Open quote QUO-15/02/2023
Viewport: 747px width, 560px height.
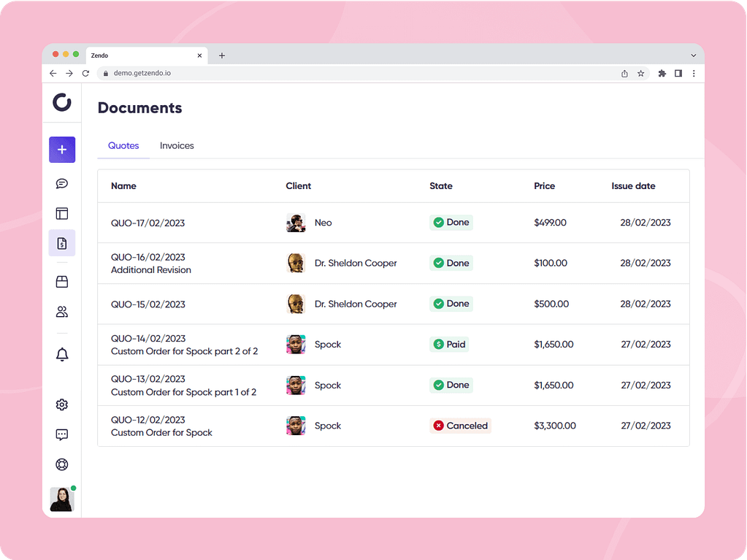[x=148, y=304]
